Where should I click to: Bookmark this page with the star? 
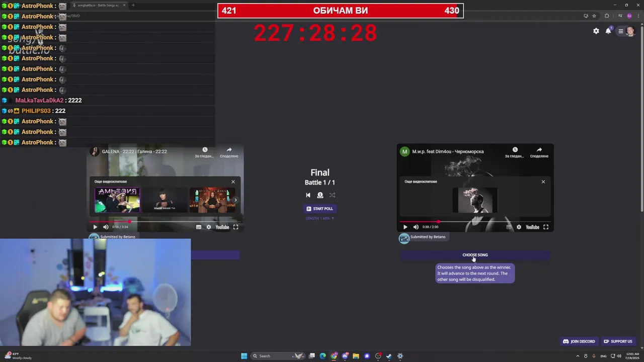[594, 16]
